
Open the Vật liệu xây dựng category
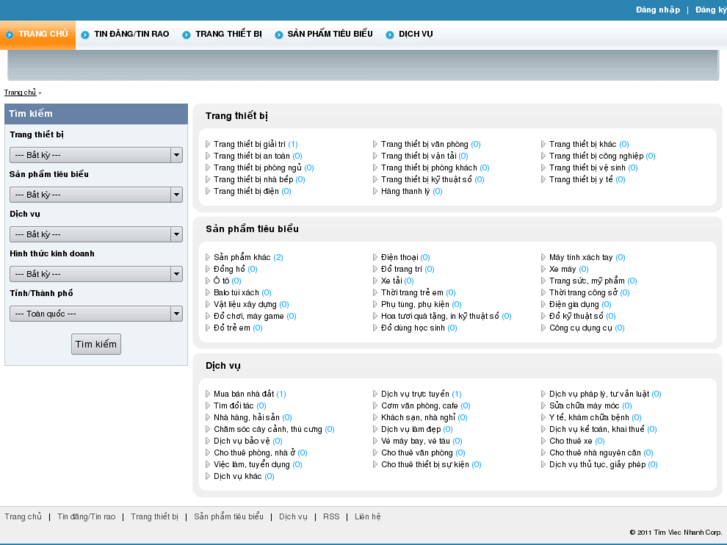[245, 304]
